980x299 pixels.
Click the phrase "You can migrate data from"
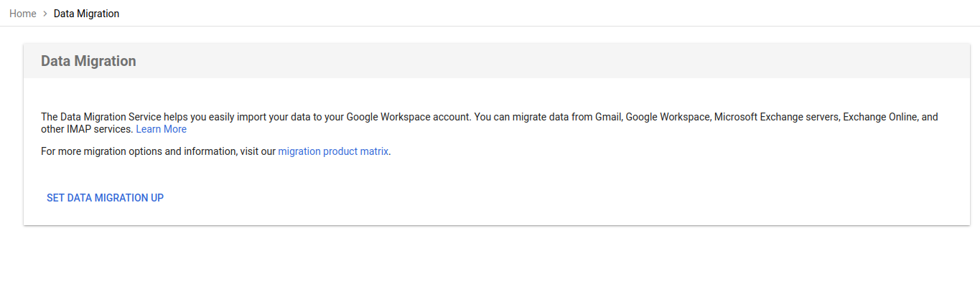(533, 116)
